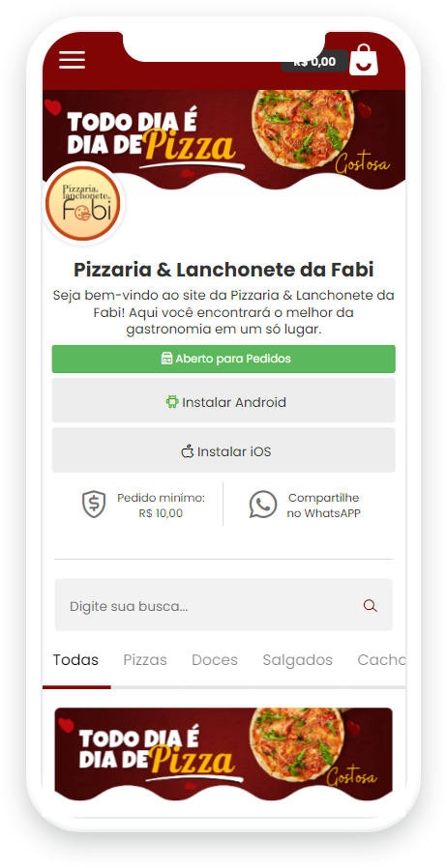Image resolution: width=447 pixels, height=868 pixels.
Task: Tap the Instalar Android button
Action: (x=223, y=401)
